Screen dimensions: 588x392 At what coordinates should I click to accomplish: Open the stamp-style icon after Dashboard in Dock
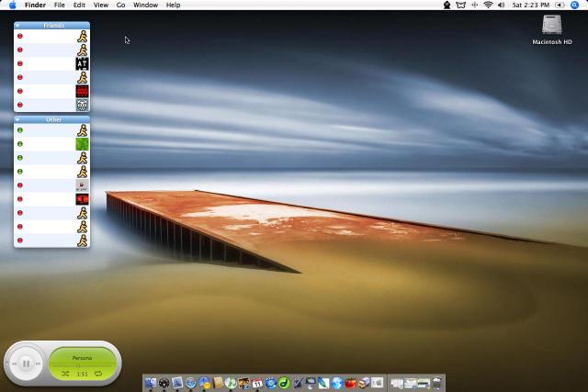click(177, 383)
